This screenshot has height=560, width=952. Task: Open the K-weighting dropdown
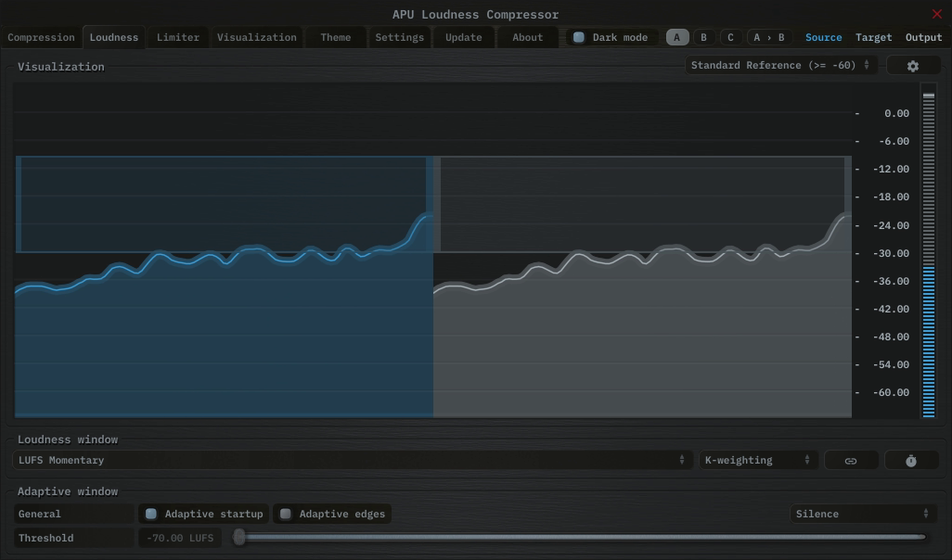click(757, 461)
